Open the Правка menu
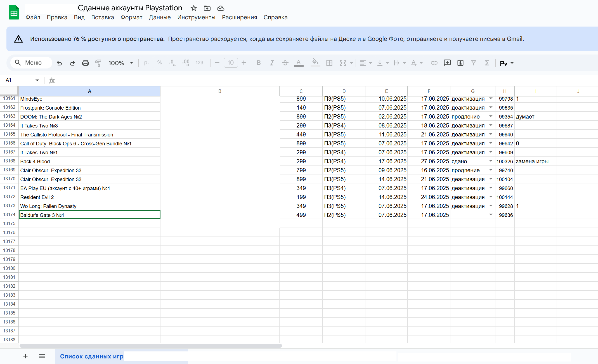Image resolution: width=598 pixels, height=364 pixels. pos(57,17)
